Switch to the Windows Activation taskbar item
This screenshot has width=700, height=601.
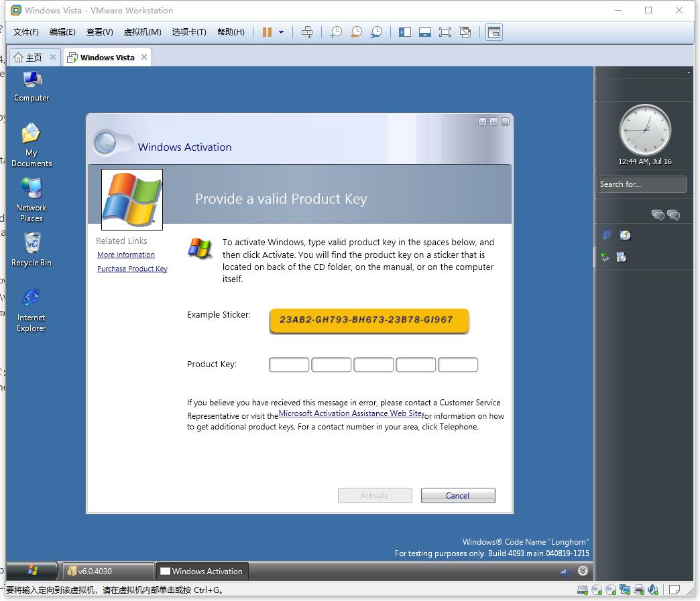(x=201, y=571)
